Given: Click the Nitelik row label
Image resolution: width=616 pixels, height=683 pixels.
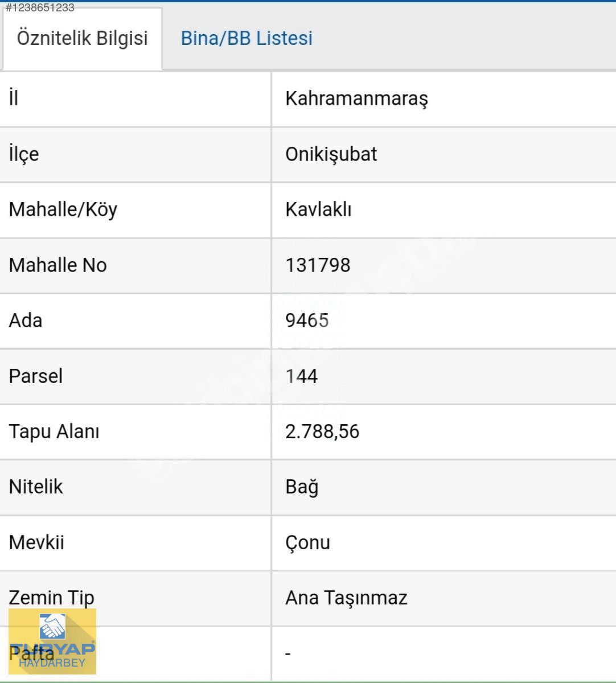Looking at the screenshot, I should click(x=36, y=487).
